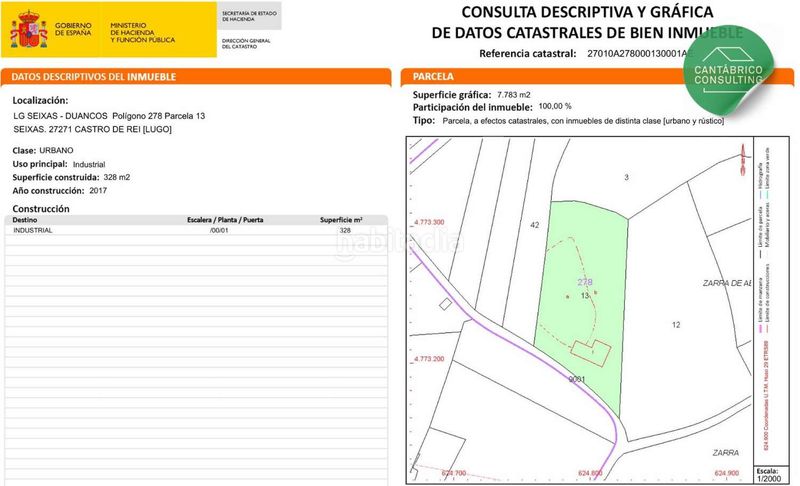Click the north arrow on the map
800x486 pixels.
[743, 160]
